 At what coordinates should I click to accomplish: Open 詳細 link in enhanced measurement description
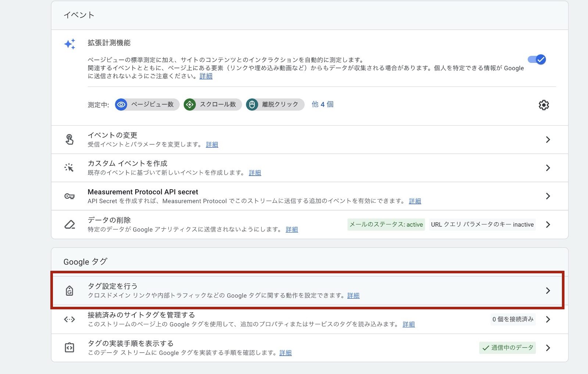tap(206, 76)
